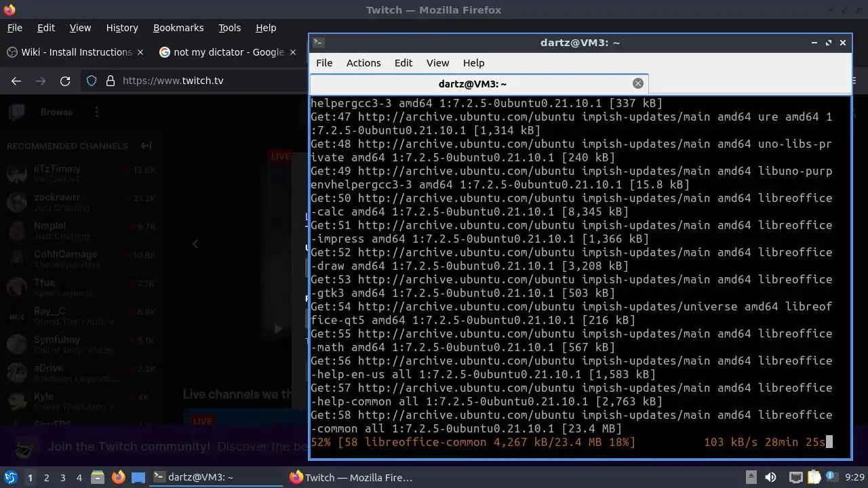This screenshot has width=868, height=488.
Task: Click the '103 kB/s 28min 25s' download status text
Action: coord(764,442)
